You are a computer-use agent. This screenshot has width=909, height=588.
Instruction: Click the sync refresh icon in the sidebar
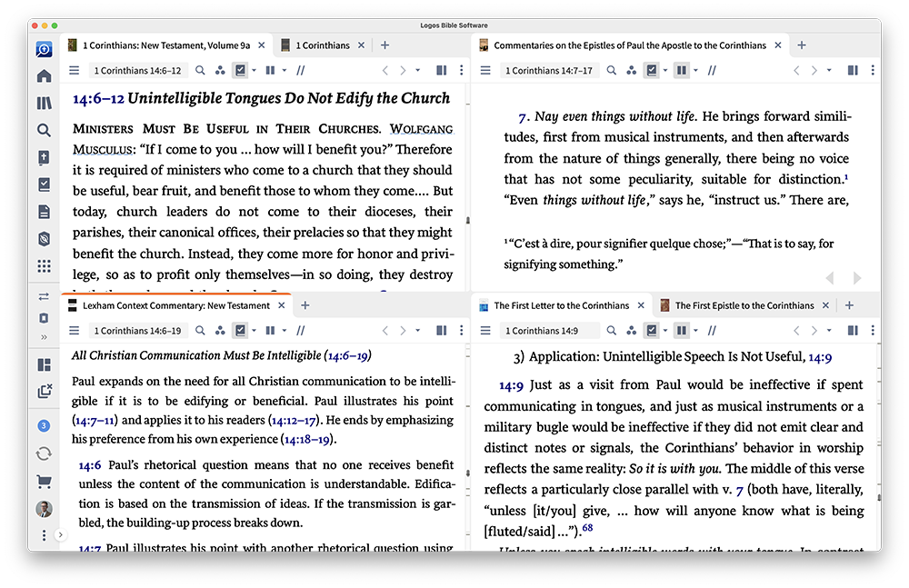pyautogui.click(x=44, y=453)
